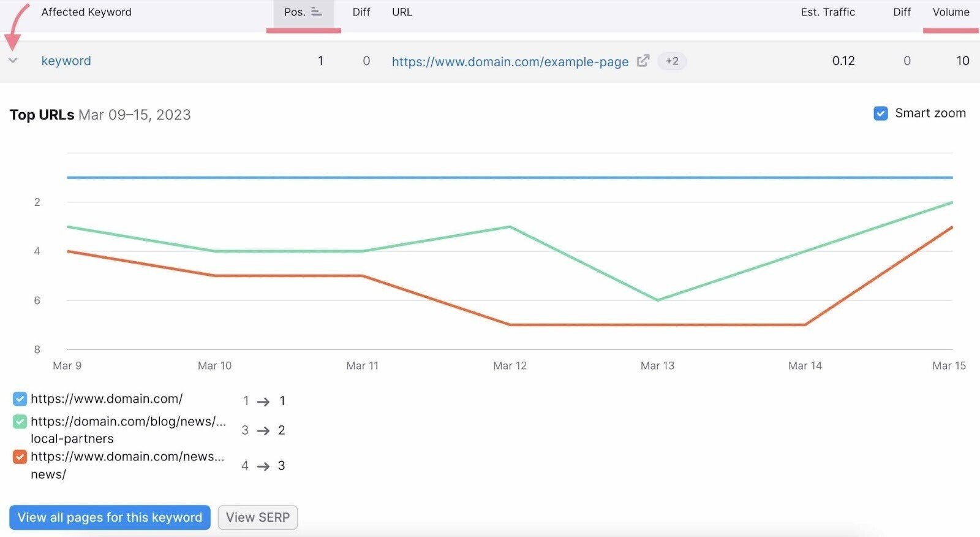Click the +2 additional URLs badge
The image size is (980, 537).
[x=672, y=61]
